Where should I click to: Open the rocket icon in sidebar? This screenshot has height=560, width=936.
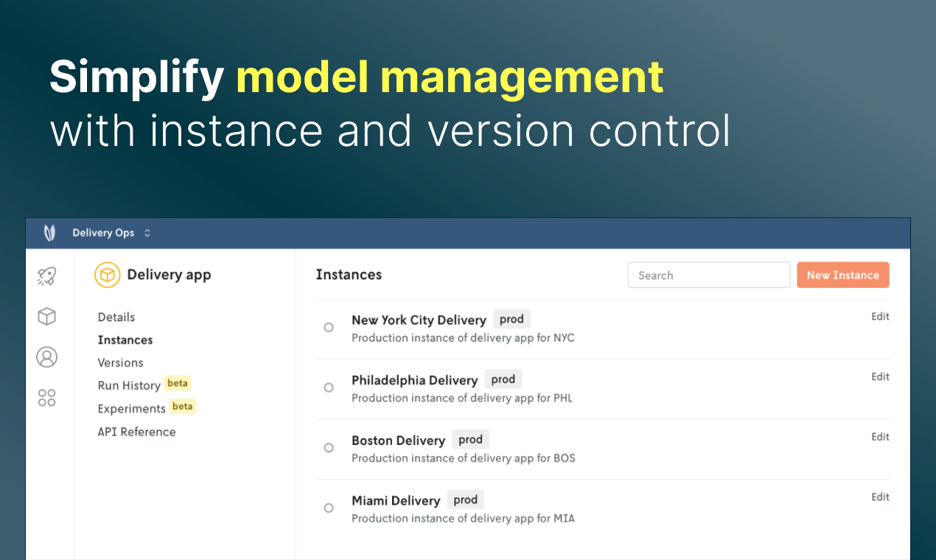[x=47, y=276]
